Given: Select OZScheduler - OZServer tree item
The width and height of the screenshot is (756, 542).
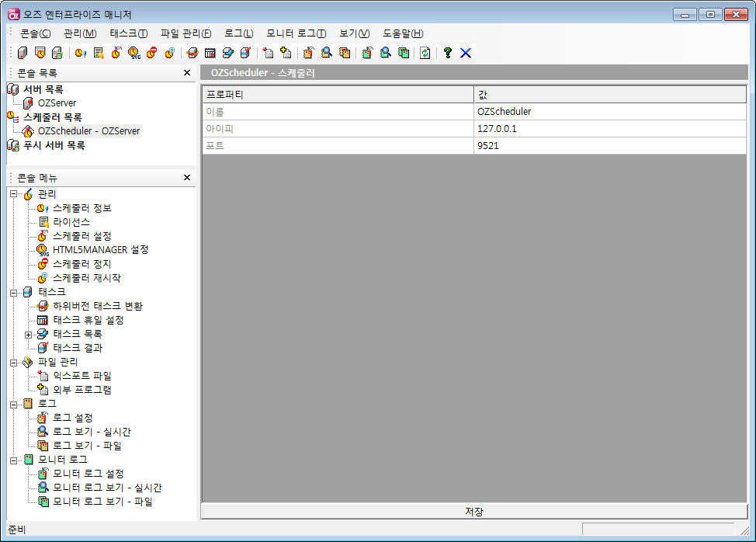Looking at the screenshot, I should tap(88, 130).
